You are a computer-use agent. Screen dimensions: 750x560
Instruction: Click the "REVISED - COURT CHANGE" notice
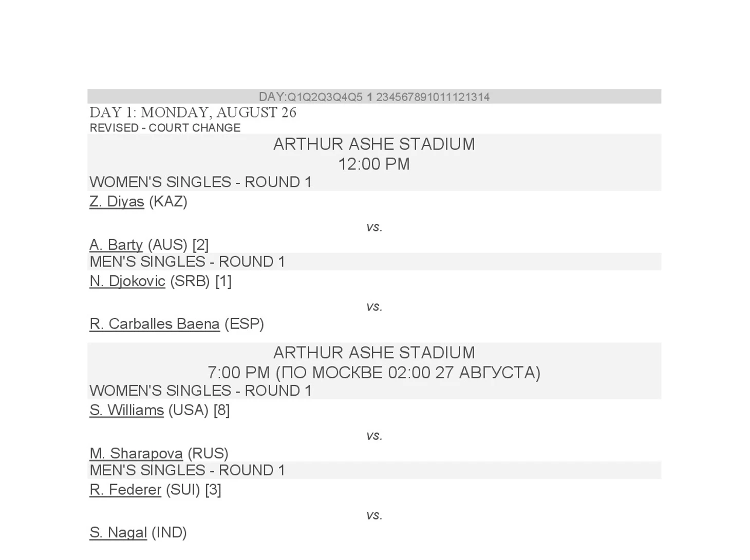pos(165,128)
